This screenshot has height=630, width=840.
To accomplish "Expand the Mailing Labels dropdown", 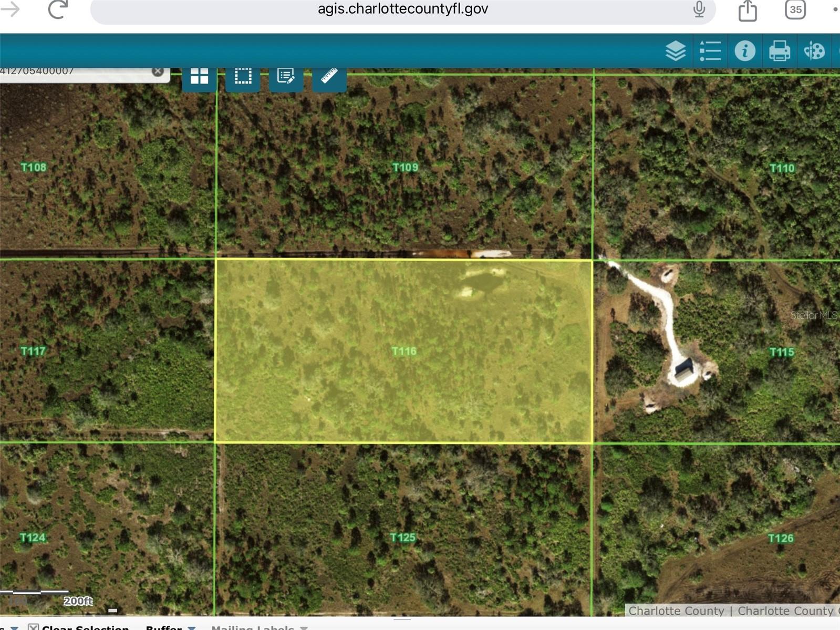I will point(304,627).
